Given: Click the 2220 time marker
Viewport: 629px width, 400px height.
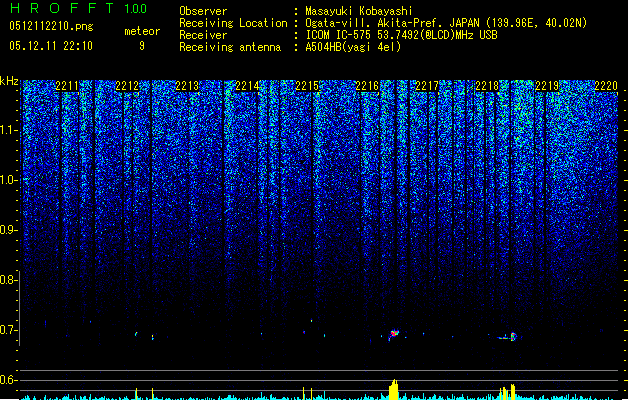Looking at the screenshot, I should 606,86.
